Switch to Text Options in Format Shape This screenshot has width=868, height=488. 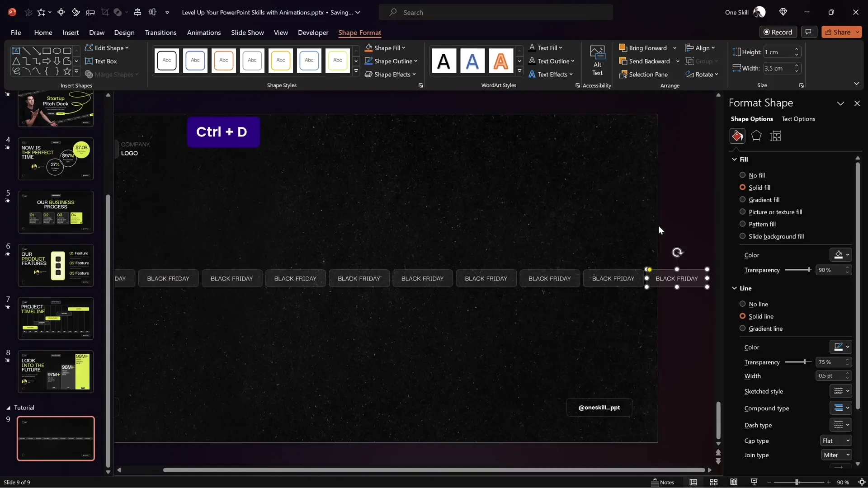point(798,119)
